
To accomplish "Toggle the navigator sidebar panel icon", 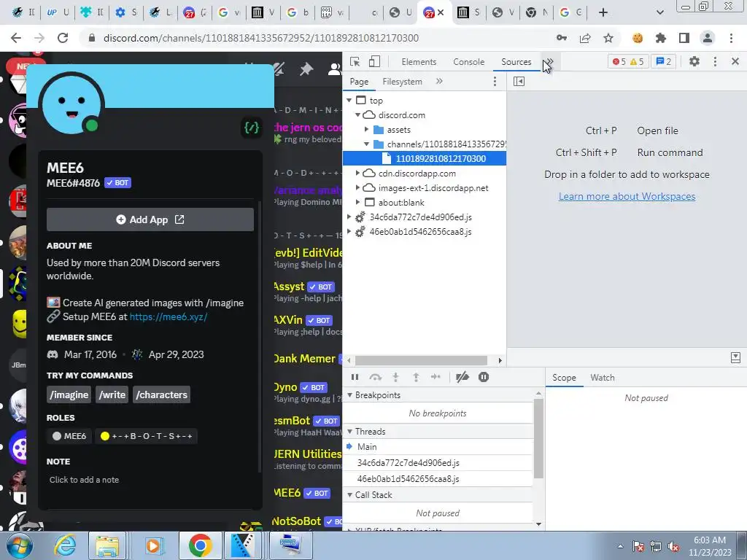I will point(519,82).
